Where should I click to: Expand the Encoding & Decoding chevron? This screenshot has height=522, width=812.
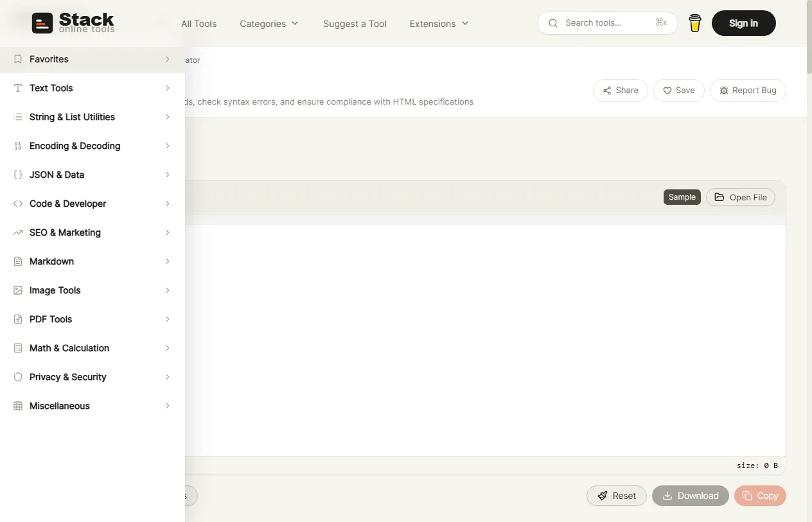point(168,146)
